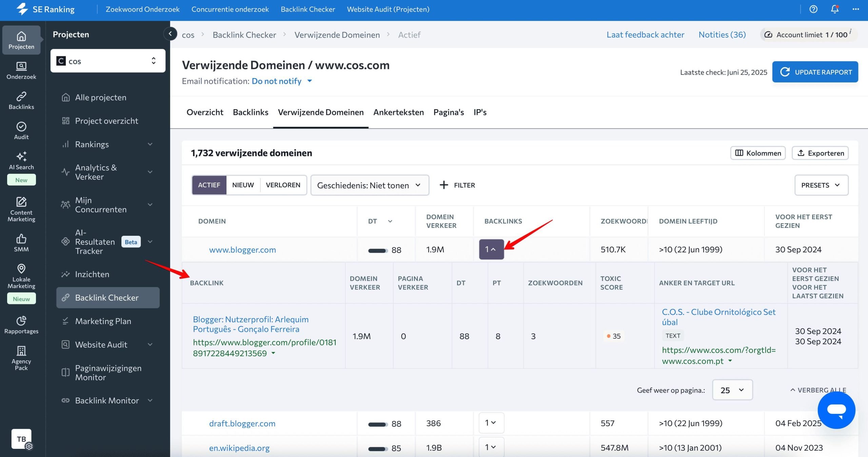Collapse www.blogger.com backlinks expander
The width and height of the screenshot is (868, 457).
[x=491, y=249]
